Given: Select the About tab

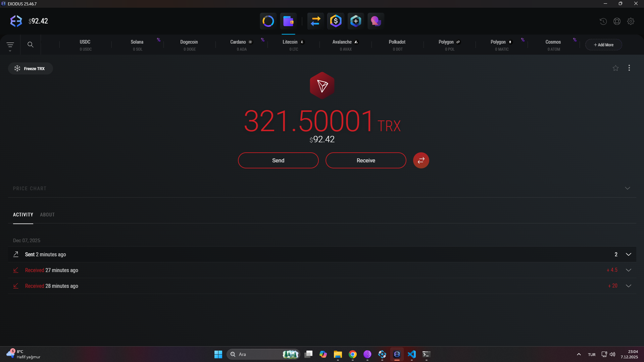Looking at the screenshot, I should tap(47, 215).
